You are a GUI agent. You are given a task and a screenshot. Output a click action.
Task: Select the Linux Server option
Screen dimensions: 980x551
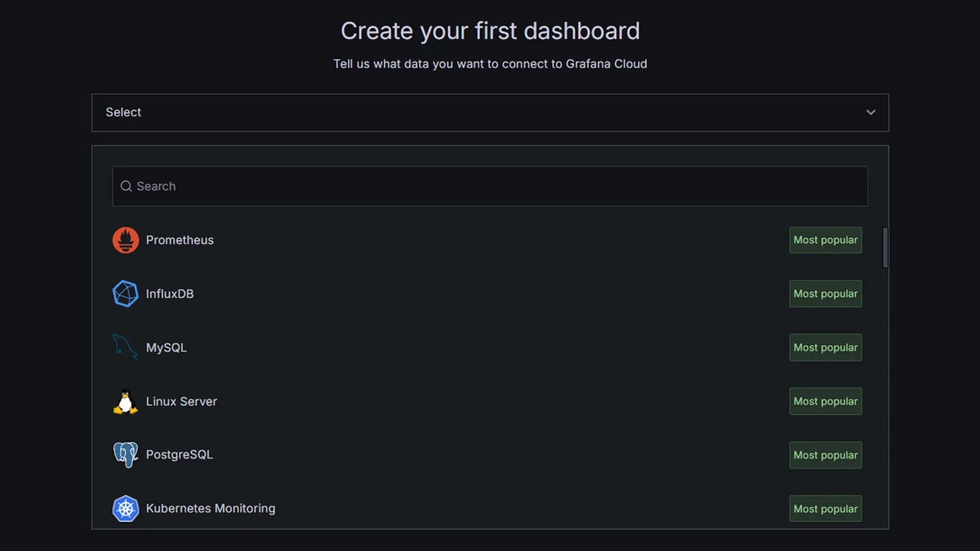pyautogui.click(x=487, y=401)
